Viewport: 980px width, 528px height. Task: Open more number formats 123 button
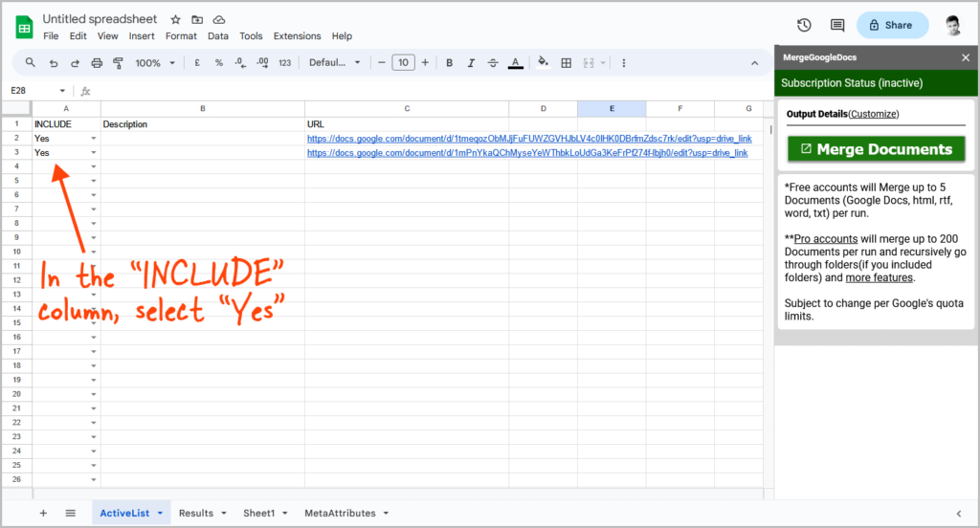[285, 63]
